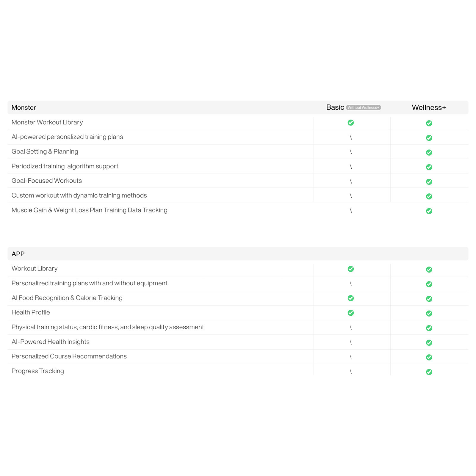Click Basic checkmark for Health Profile row
The height and width of the screenshot is (476, 476).
point(351,313)
